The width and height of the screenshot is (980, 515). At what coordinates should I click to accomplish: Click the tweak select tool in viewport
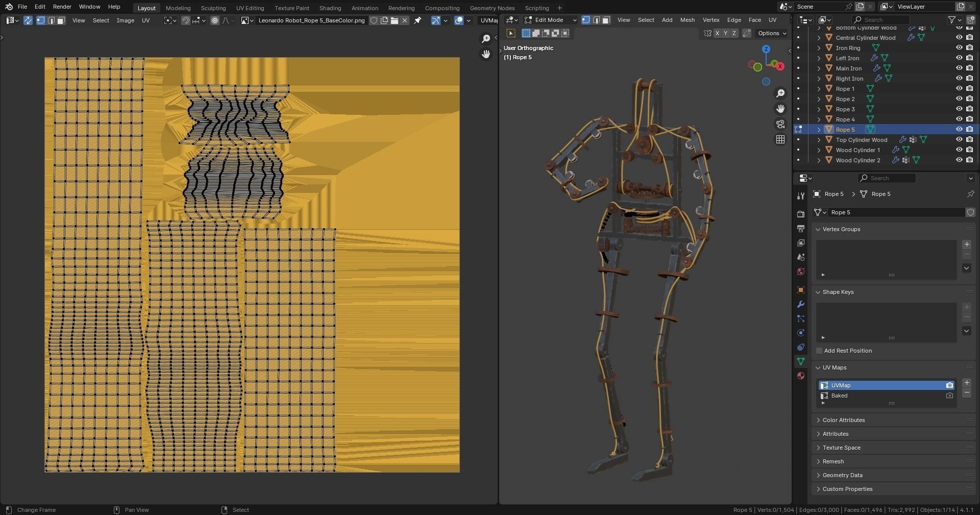click(x=511, y=33)
